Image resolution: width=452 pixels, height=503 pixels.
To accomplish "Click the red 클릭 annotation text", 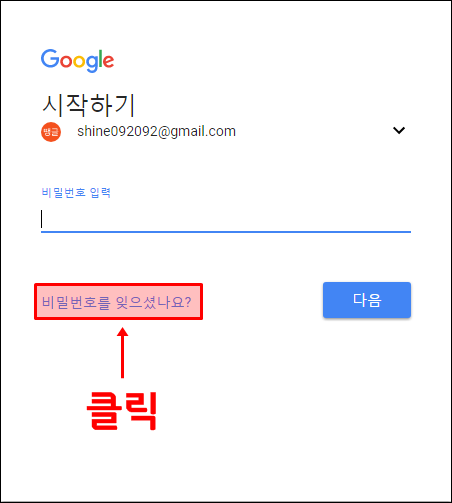I will point(122,410).
